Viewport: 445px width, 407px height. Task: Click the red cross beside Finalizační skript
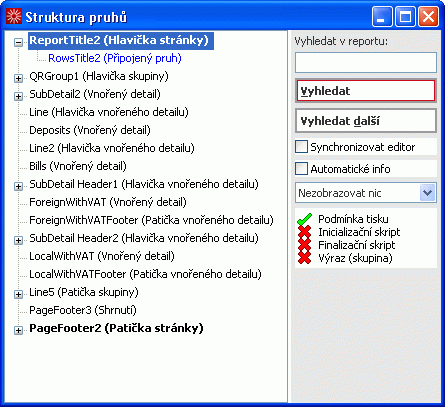pos(304,245)
